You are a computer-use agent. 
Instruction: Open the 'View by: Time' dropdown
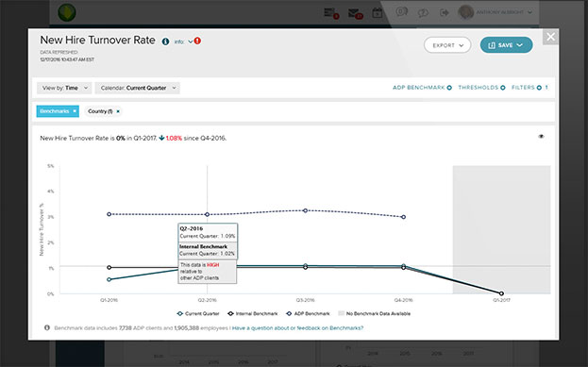[64, 88]
